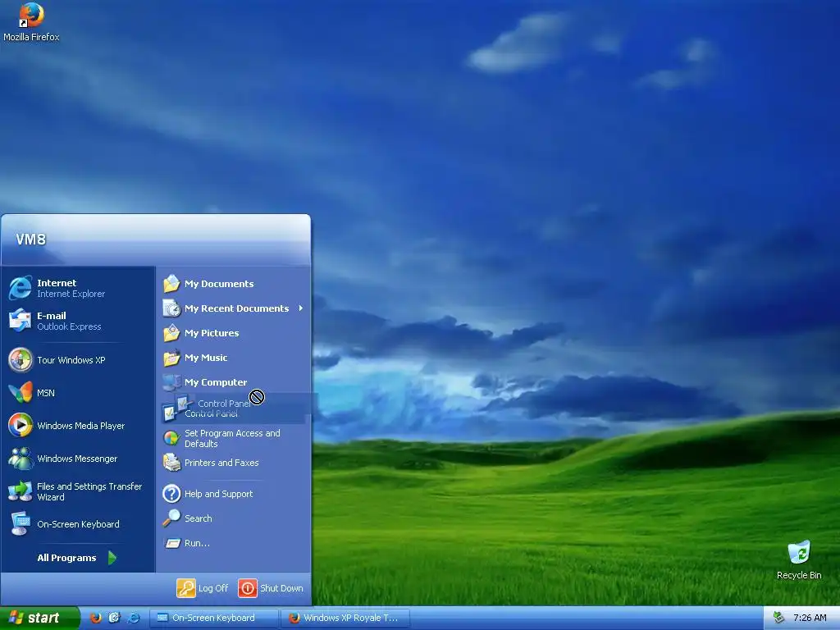Click the Outlook Express subtitle text

pos(69,326)
